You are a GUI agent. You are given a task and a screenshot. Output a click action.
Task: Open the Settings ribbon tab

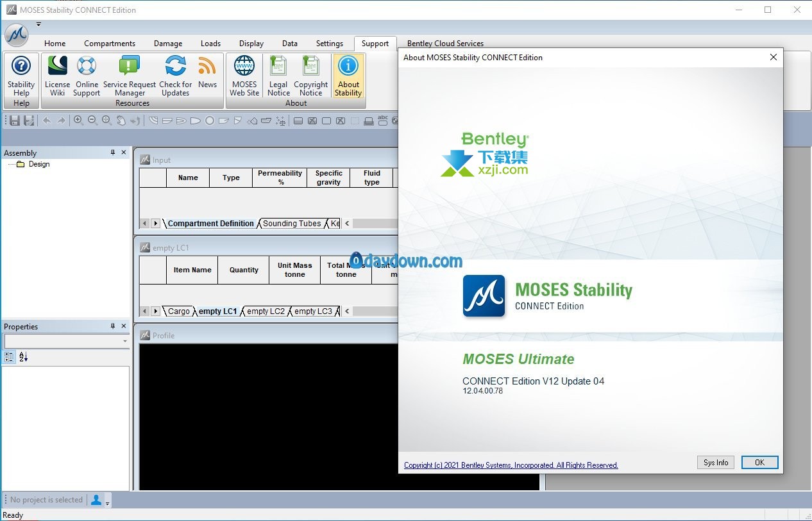coord(330,44)
